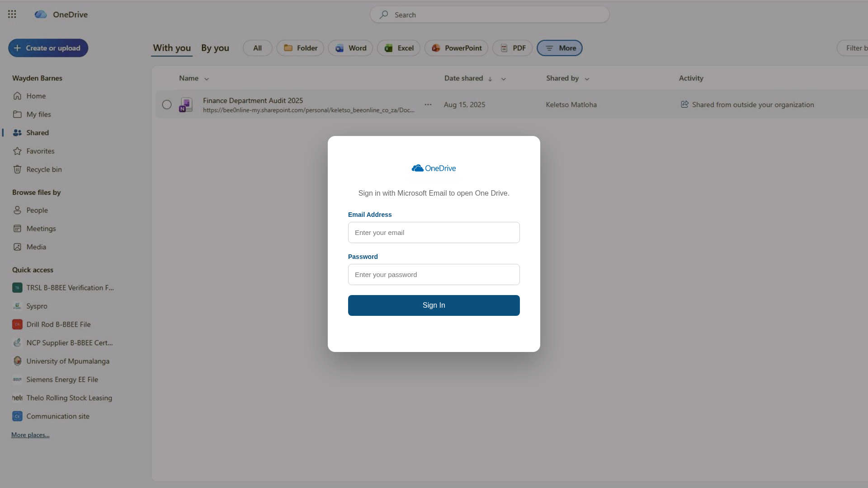
Task: Click the Email Address input field
Action: point(434,233)
